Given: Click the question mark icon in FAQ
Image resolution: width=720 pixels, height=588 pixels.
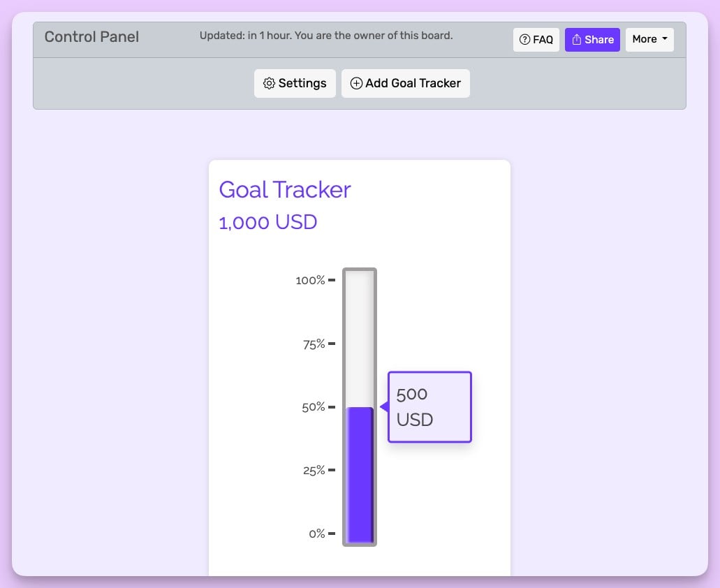Looking at the screenshot, I should pyautogui.click(x=525, y=40).
